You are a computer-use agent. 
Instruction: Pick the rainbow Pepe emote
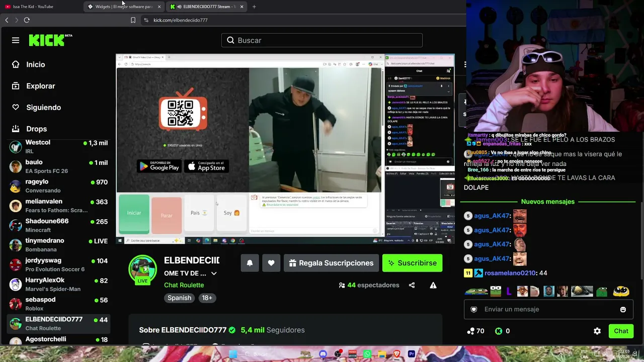pyautogui.click(x=475, y=291)
